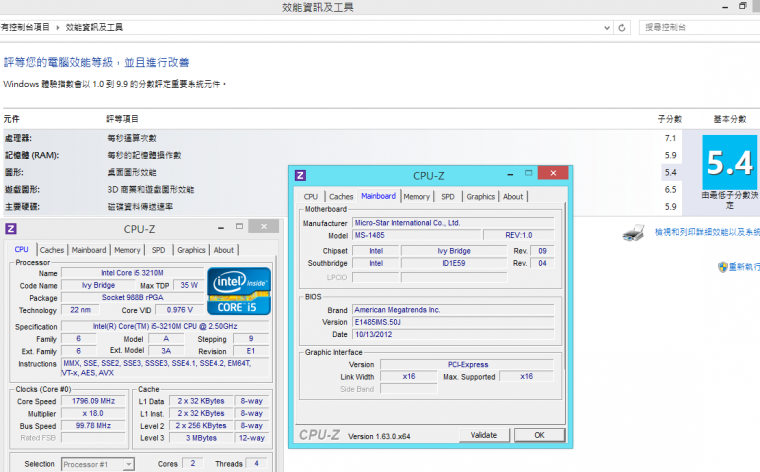760x472 pixels.
Task: Click the 0.976 V Core VID value
Action: [180, 310]
